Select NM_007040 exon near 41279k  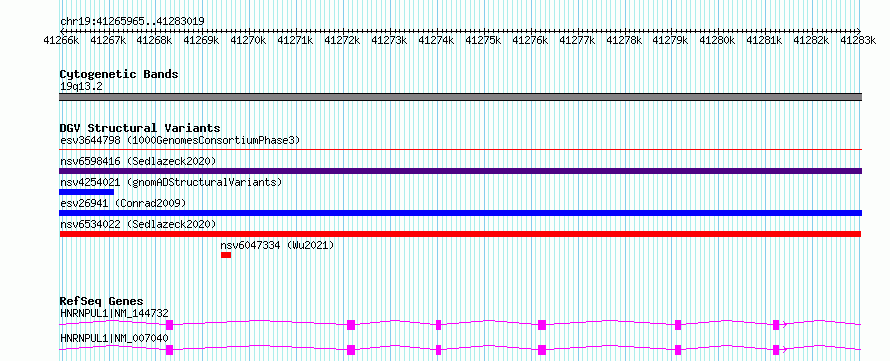pos(678,350)
